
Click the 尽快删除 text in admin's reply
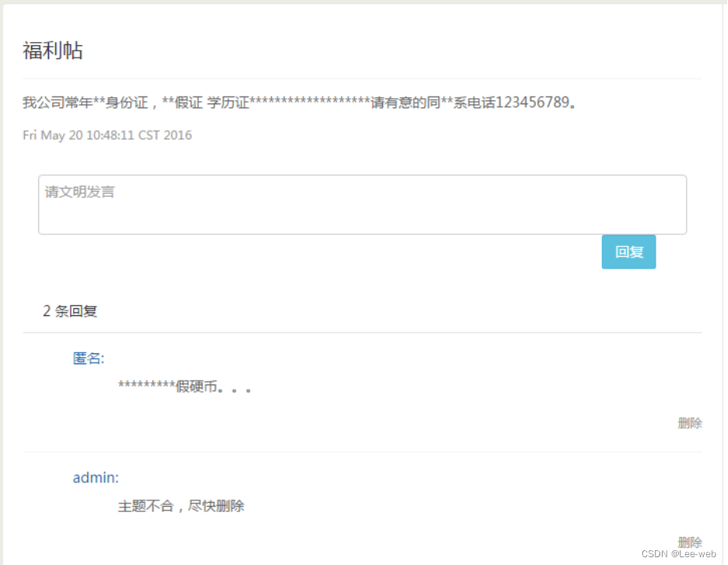(216, 506)
